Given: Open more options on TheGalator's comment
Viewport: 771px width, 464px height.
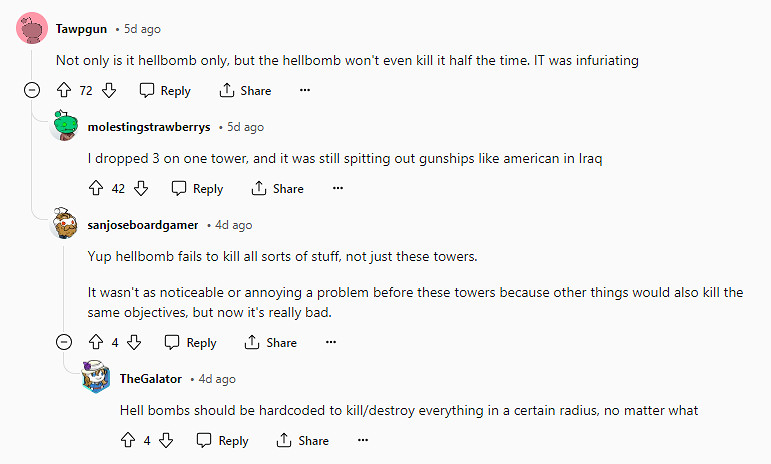Looking at the screenshot, I should (x=362, y=440).
